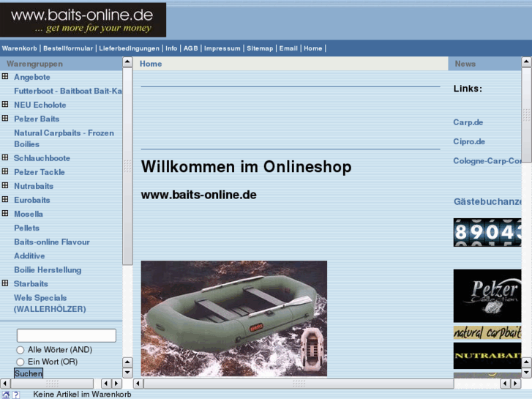Open the Gästebuchanzeige link
The image size is (532, 399).
click(x=487, y=202)
